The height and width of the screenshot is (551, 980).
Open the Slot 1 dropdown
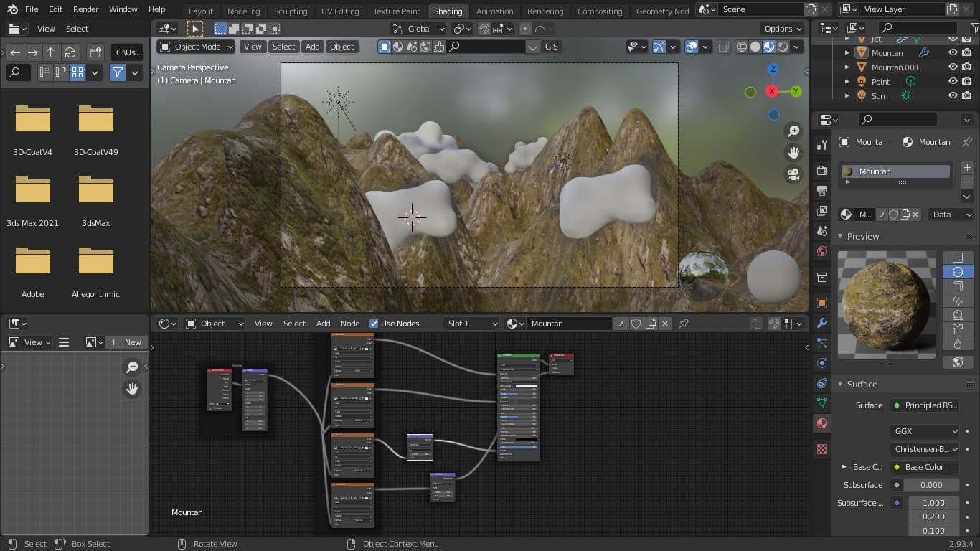471,324
